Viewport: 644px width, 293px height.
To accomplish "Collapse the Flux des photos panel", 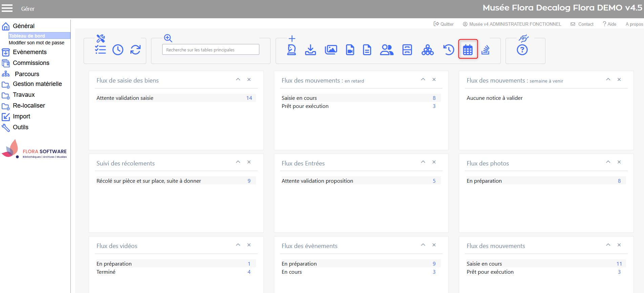I will (608, 162).
